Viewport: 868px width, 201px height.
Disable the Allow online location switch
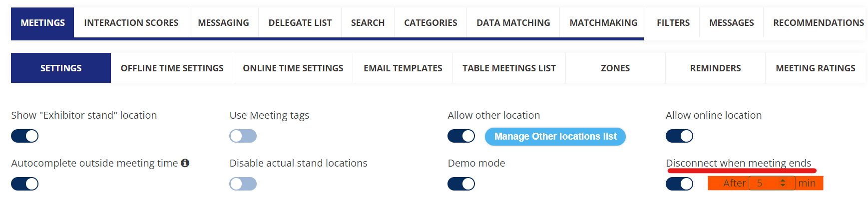click(x=679, y=136)
